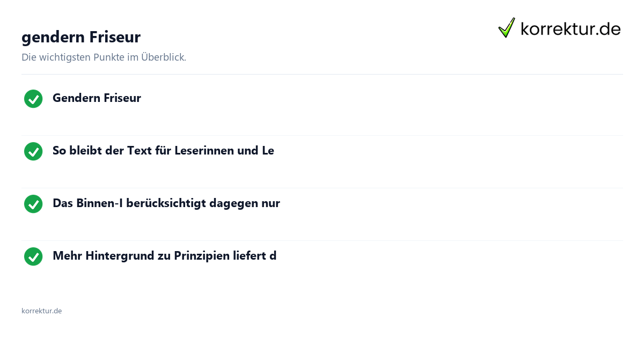Viewport: 644px width, 338px height.
Task: Open the list entry titled Gendern Friseur
Action: [x=97, y=98]
